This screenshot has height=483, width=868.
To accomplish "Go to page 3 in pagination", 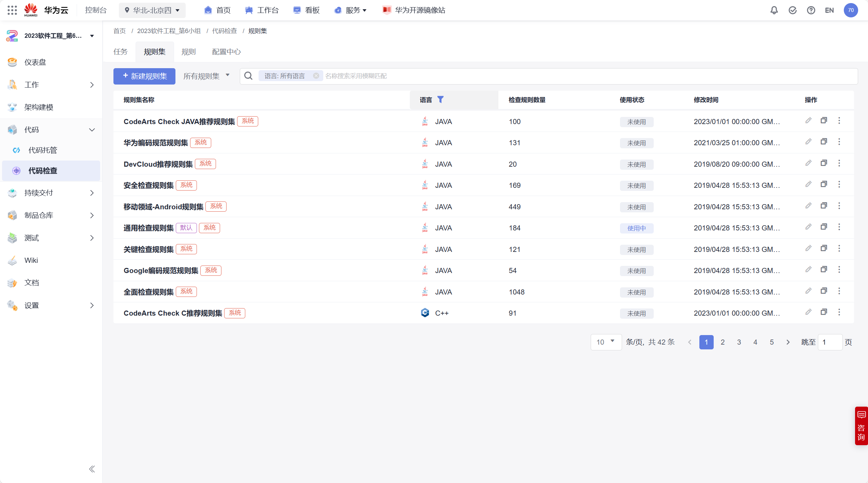I will pos(739,342).
